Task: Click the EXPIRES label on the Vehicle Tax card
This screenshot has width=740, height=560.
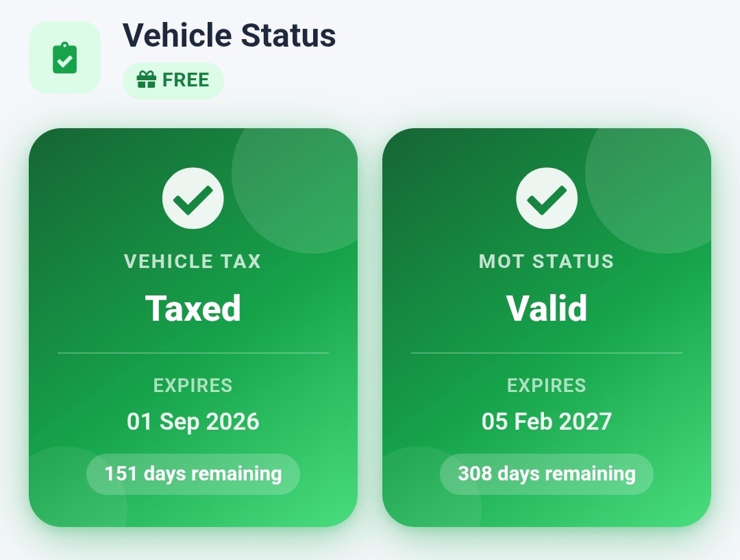Action: [x=193, y=385]
